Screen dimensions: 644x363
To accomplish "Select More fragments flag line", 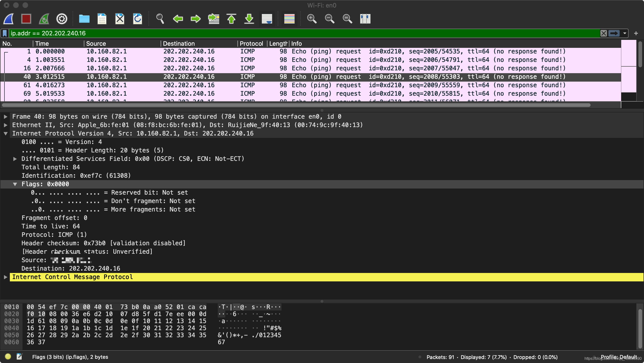I will coord(113,210).
